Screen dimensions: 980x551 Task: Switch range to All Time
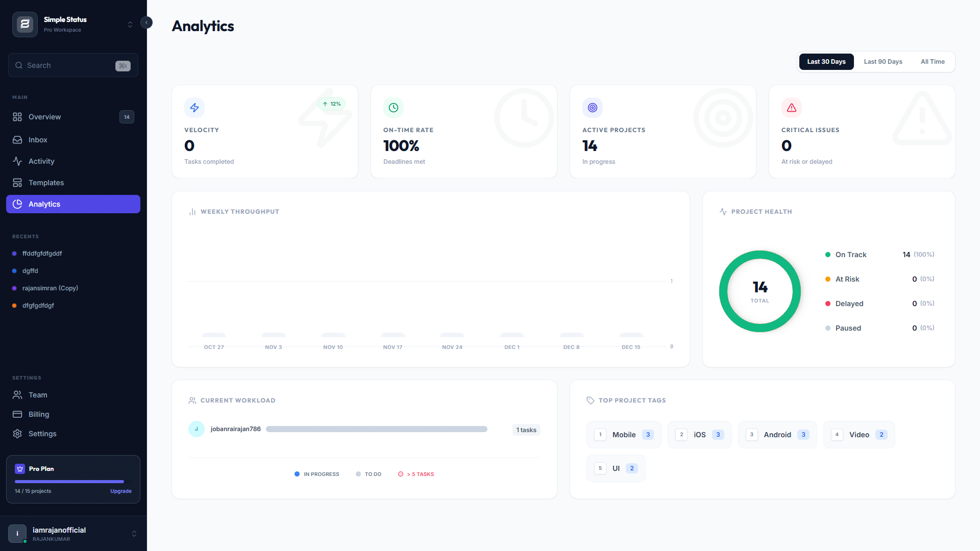point(933,62)
